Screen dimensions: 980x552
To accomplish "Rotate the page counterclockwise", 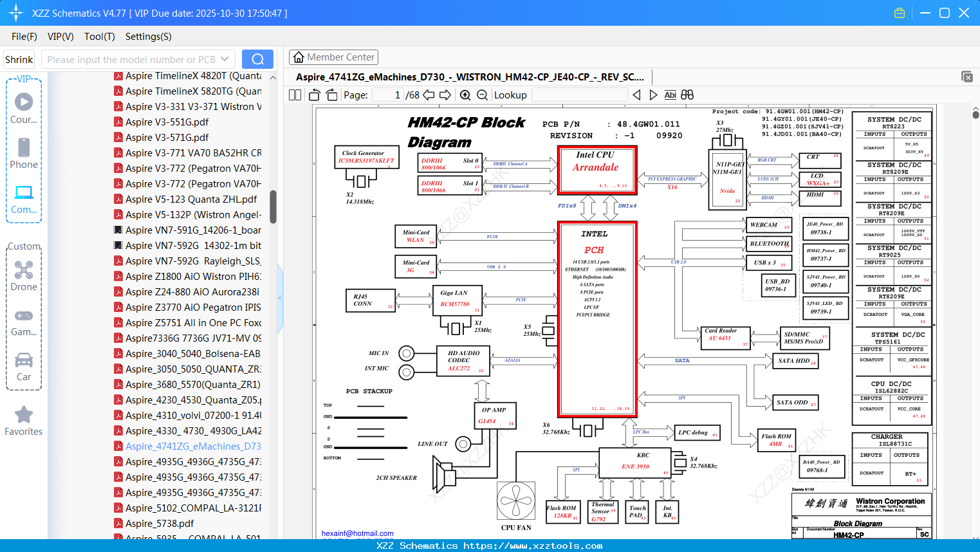I will pyautogui.click(x=314, y=95).
